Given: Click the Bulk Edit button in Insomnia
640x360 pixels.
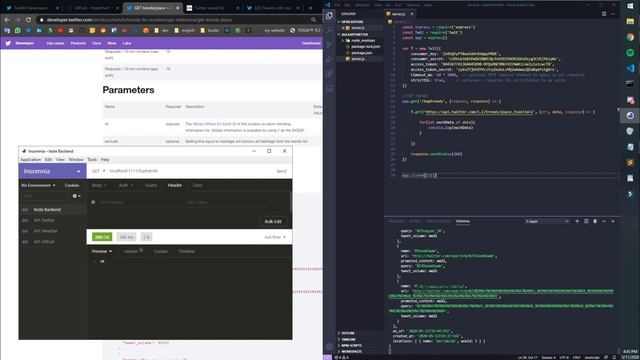Looking at the screenshot, I should click(273, 222).
